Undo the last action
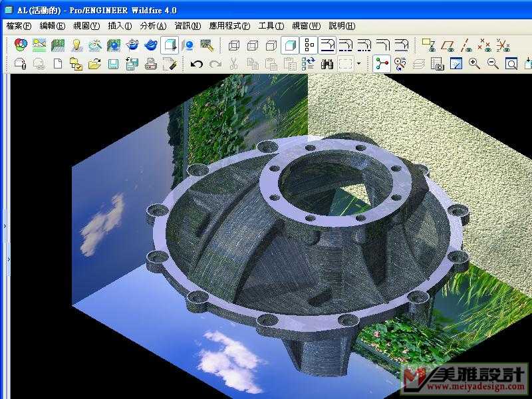The height and width of the screenshot is (399, 532). (x=197, y=64)
